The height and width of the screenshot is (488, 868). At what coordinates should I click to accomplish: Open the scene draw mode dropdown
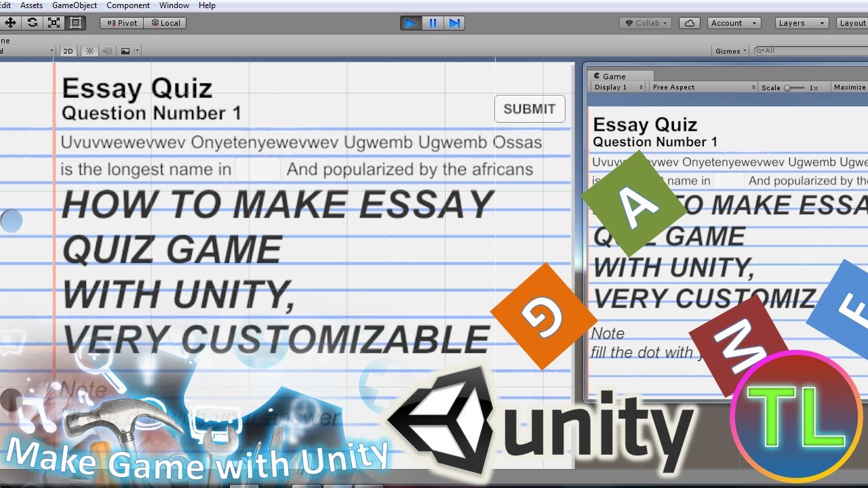[27, 51]
